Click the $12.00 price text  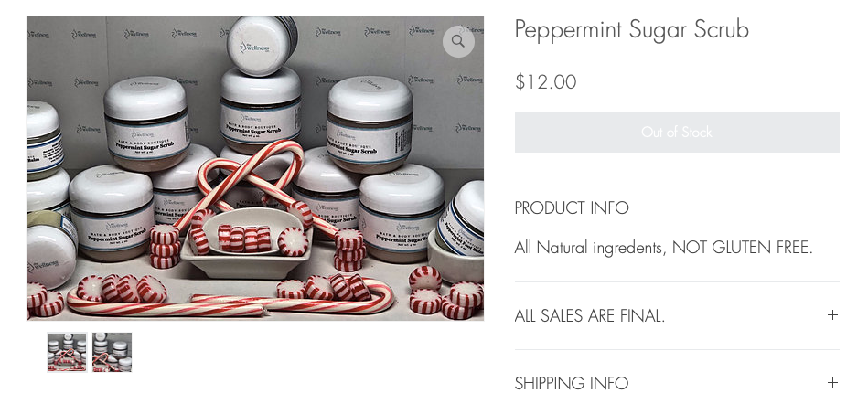pyautogui.click(x=546, y=82)
